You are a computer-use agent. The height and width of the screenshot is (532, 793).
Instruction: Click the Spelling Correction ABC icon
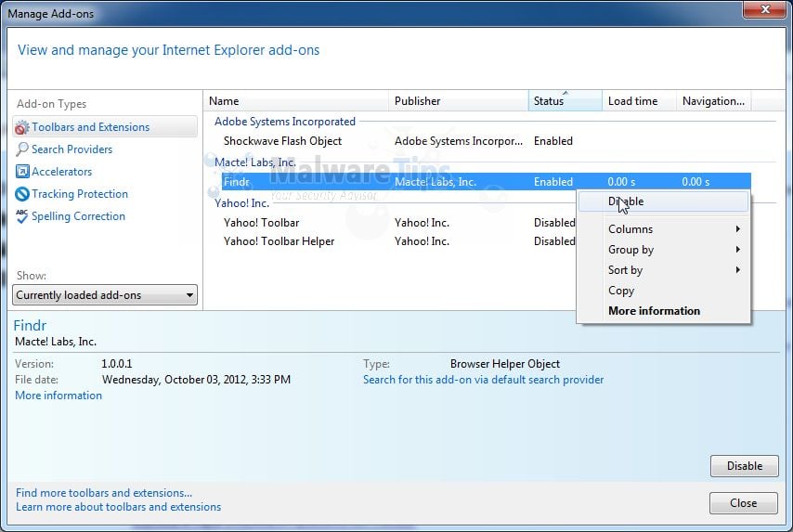point(21,216)
